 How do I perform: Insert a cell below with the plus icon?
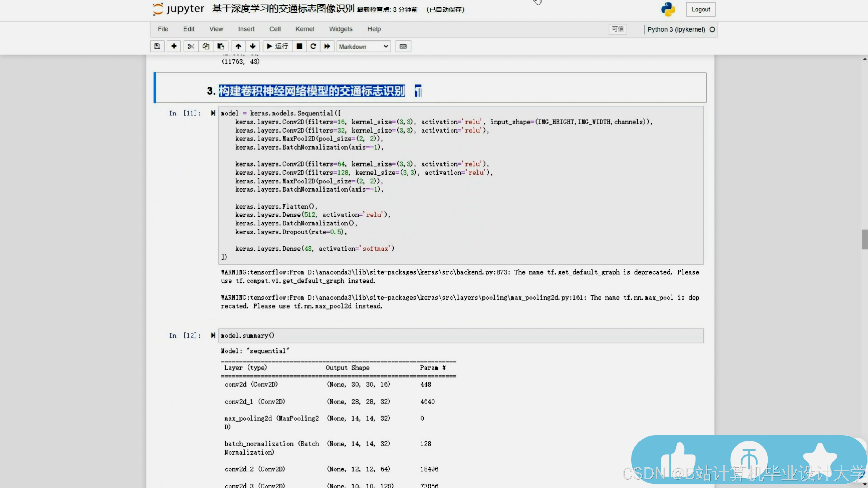pyautogui.click(x=174, y=47)
